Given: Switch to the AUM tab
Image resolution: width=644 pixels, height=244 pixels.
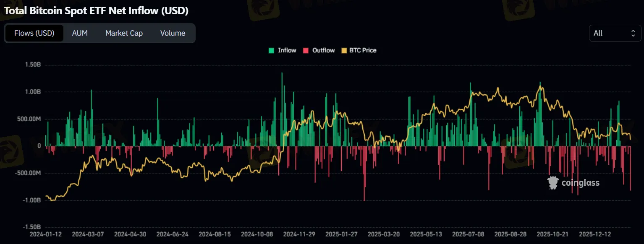Looking at the screenshot, I should pos(79,33).
